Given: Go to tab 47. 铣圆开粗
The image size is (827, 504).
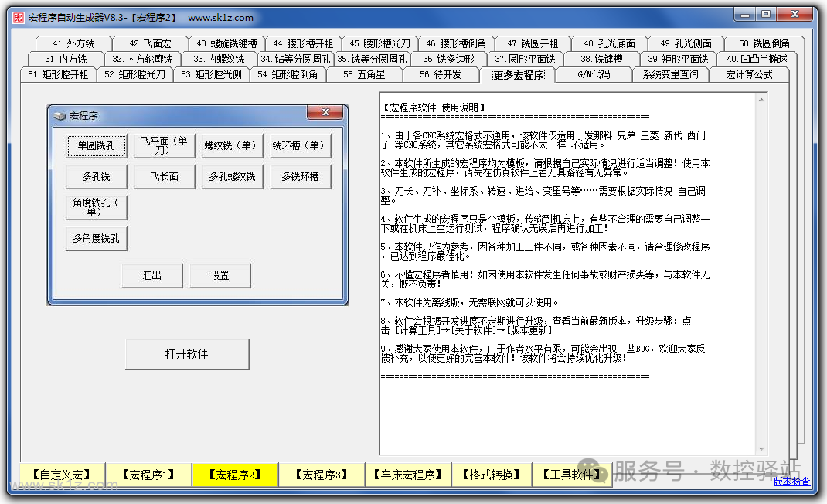Looking at the screenshot, I should coord(533,43).
